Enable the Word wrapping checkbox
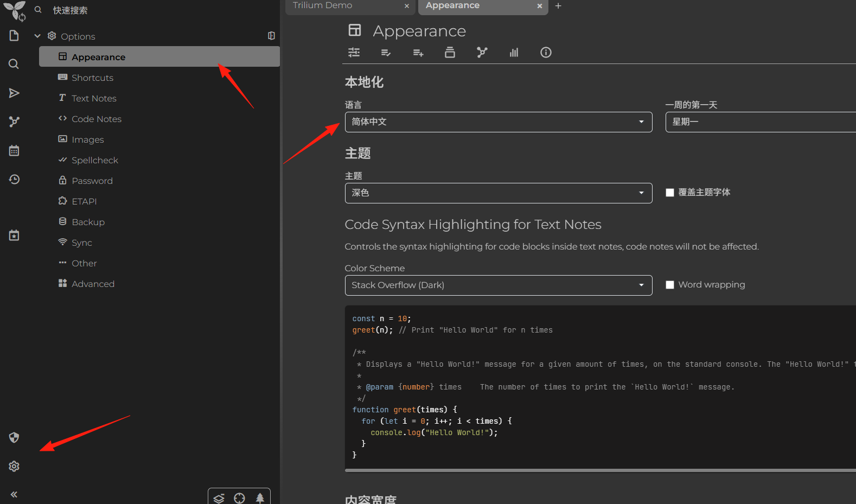The height and width of the screenshot is (504, 856). (670, 285)
